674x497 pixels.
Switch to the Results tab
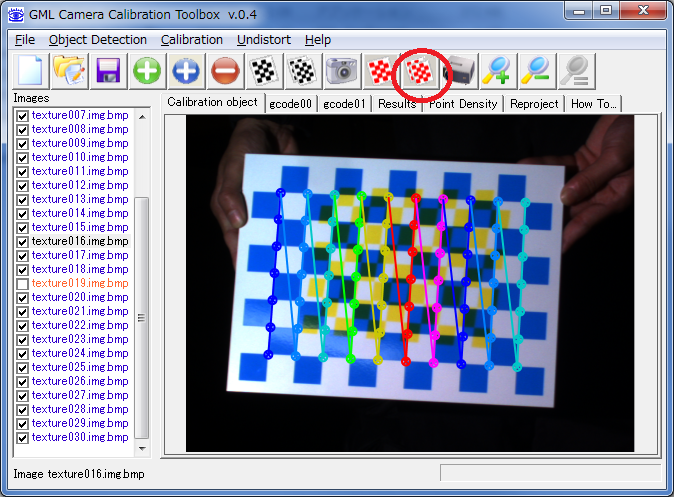coord(397,104)
